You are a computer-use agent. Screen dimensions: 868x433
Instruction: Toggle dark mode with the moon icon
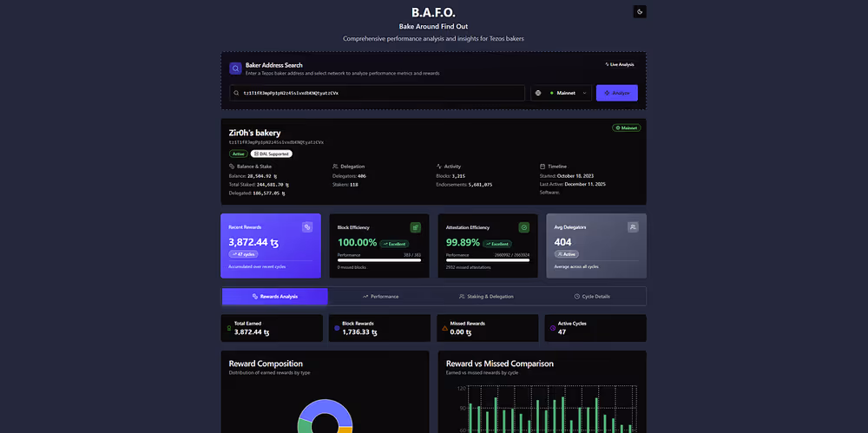[x=640, y=11]
